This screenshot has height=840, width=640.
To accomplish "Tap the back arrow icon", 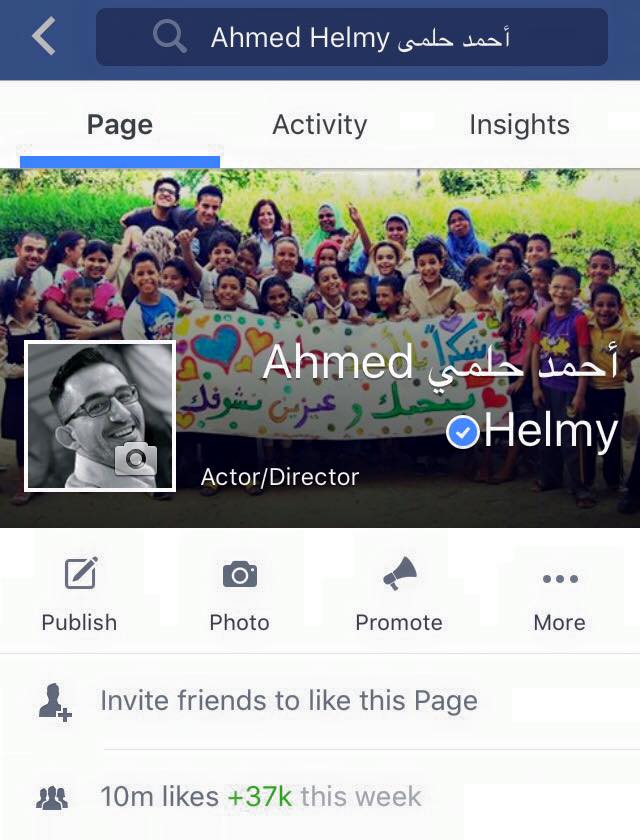I will tap(44, 36).
